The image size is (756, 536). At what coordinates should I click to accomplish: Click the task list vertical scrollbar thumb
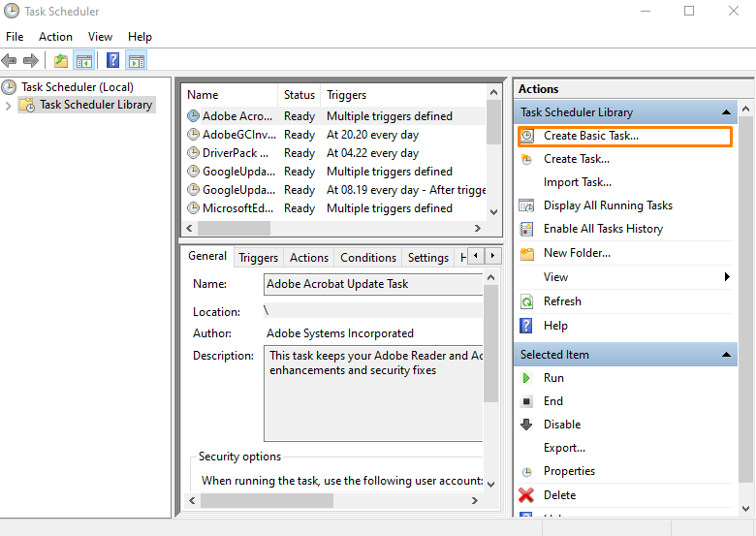pos(493,122)
